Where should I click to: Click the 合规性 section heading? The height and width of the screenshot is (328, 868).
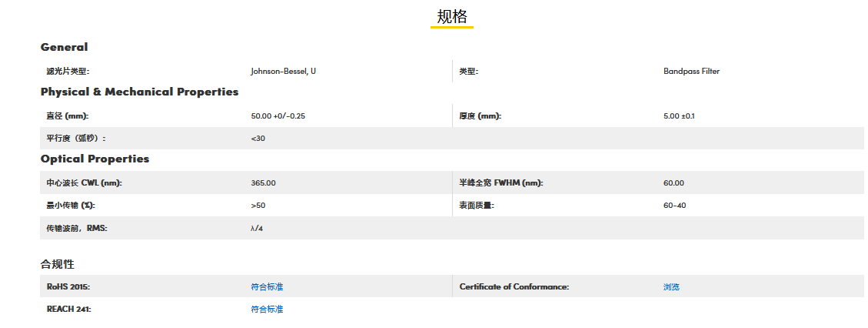(x=58, y=264)
